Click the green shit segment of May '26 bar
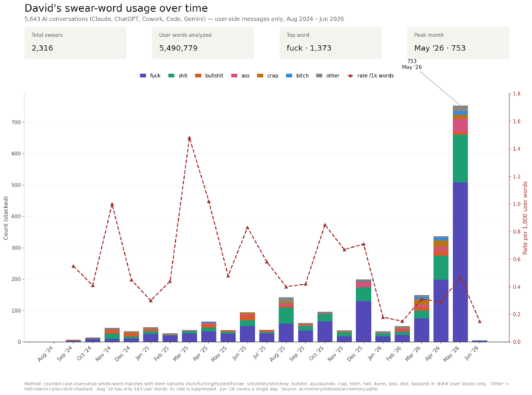 (x=460, y=158)
